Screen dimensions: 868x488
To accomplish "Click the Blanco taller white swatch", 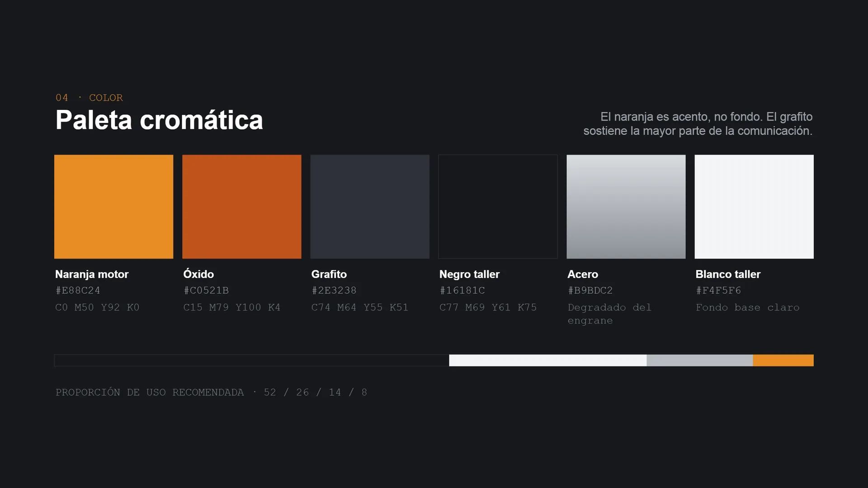I will tap(754, 206).
